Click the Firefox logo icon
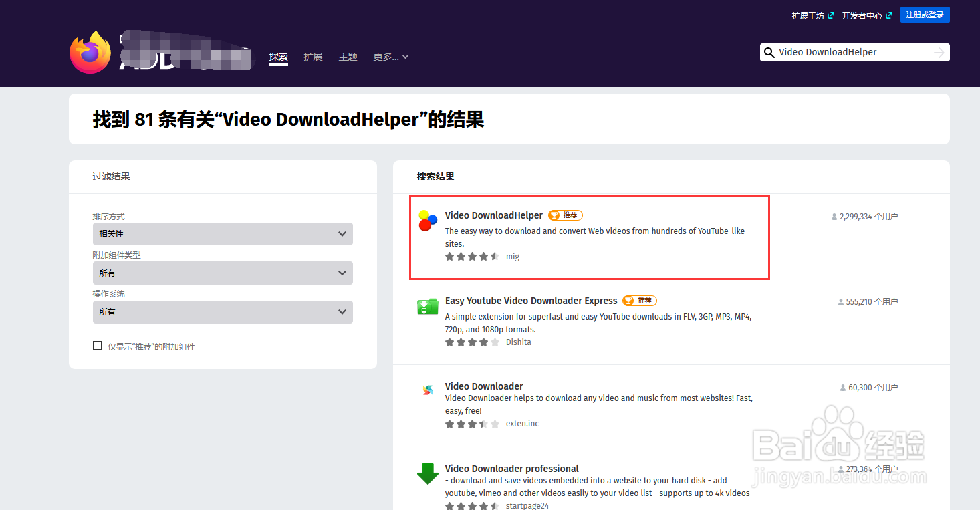 pos(90,52)
